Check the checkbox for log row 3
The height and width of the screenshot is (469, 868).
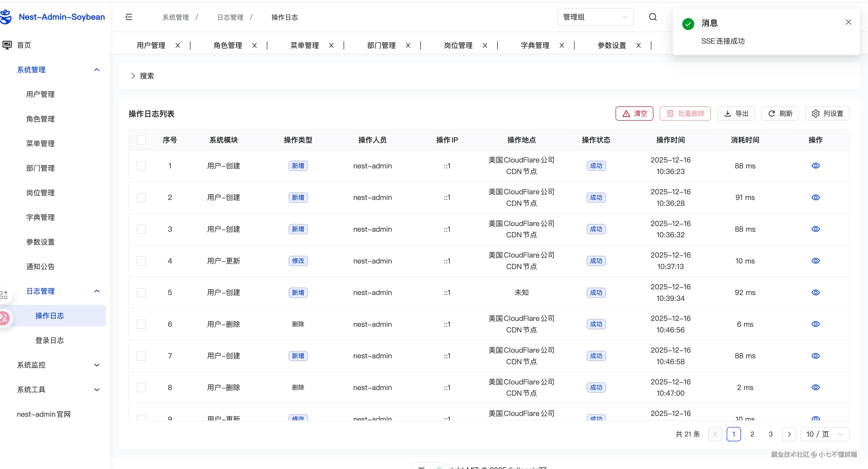[141, 229]
